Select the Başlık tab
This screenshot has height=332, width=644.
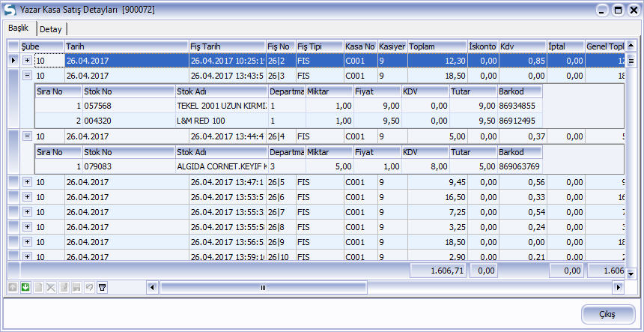pyautogui.click(x=19, y=28)
